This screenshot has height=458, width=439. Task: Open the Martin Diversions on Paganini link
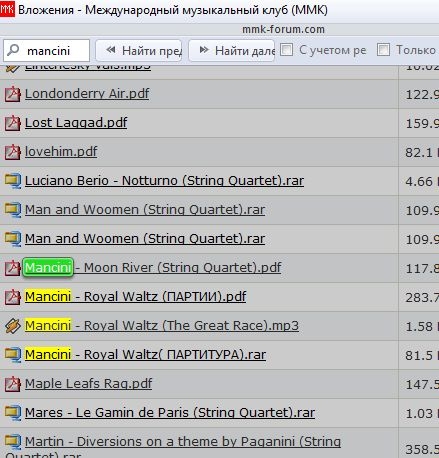click(173, 447)
